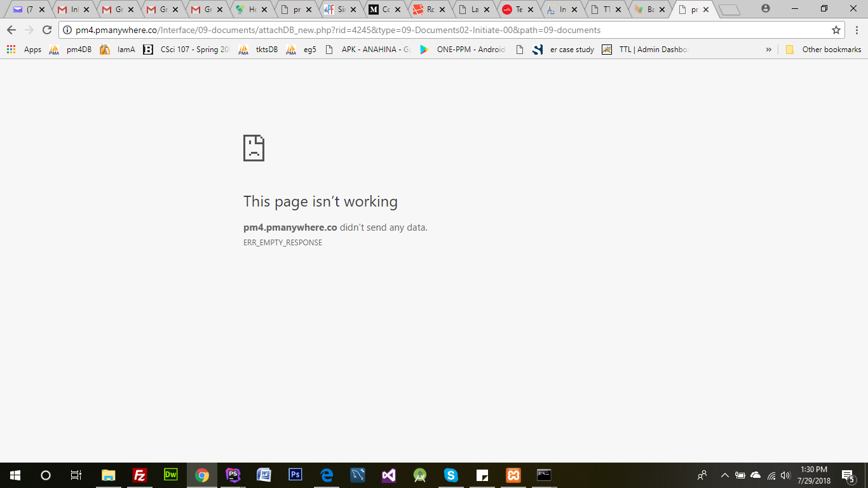This screenshot has height=488, width=868.
Task: Launch FileZilla from the taskbar
Action: [140, 475]
